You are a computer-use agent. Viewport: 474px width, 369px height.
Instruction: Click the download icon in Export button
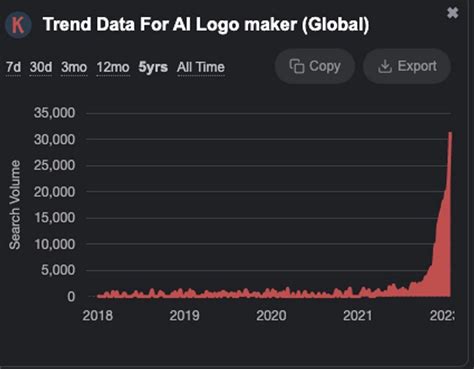(385, 66)
